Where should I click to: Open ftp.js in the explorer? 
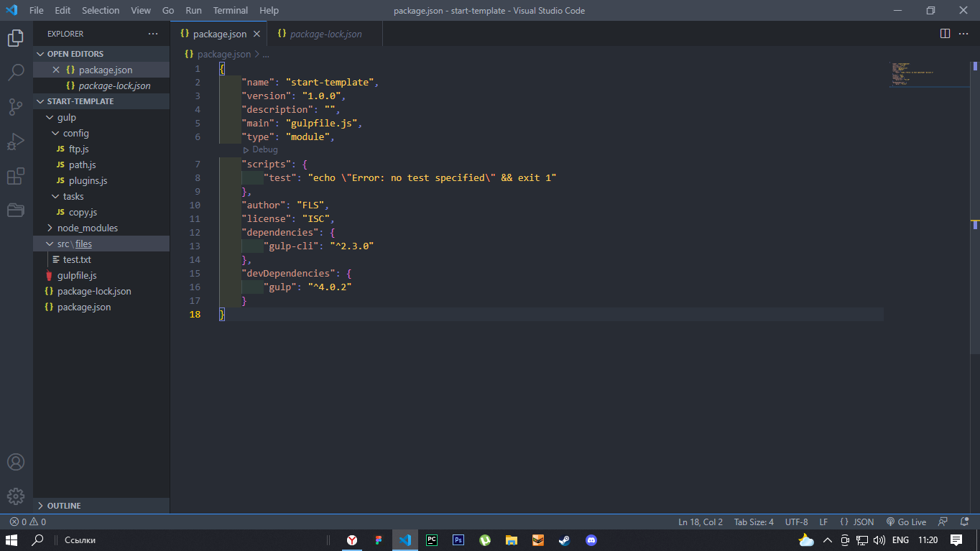101,149
